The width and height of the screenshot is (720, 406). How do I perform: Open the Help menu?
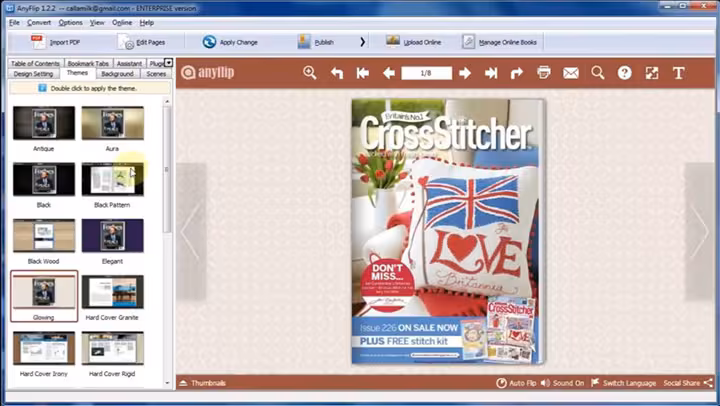tap(146, 23)
